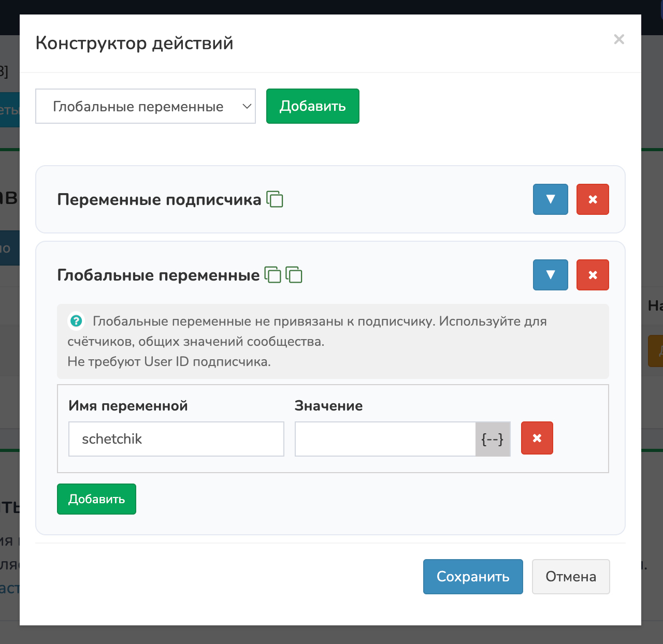Screen dimensions: 663x644
Task: Click first copy icon beside Глобальные переменные
Action: pyautogui.click(x=273, y=275)
